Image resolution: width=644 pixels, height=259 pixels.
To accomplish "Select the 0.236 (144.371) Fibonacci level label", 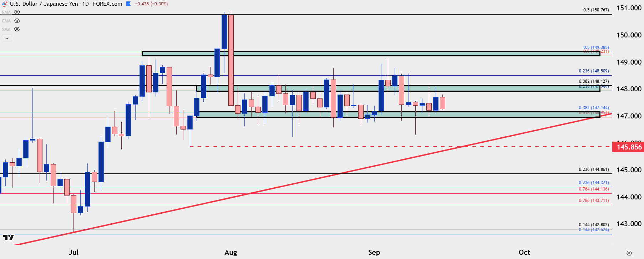I will (594, 183).
